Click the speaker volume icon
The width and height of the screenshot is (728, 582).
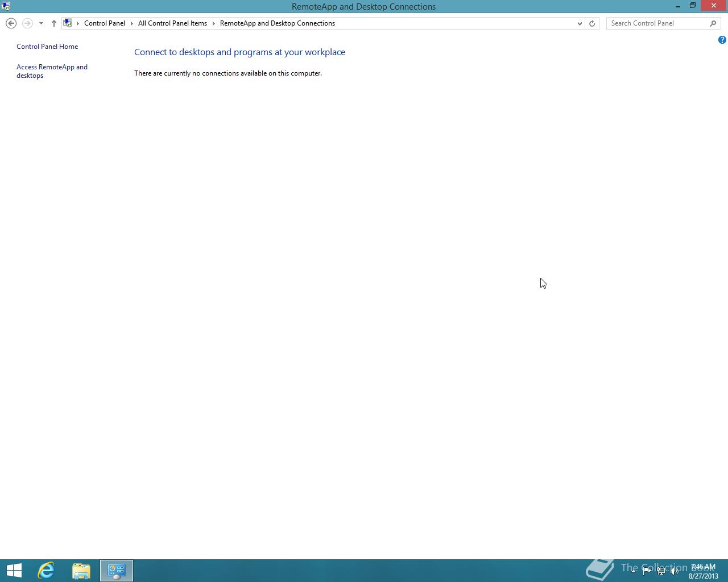click(x=675, y=571)
